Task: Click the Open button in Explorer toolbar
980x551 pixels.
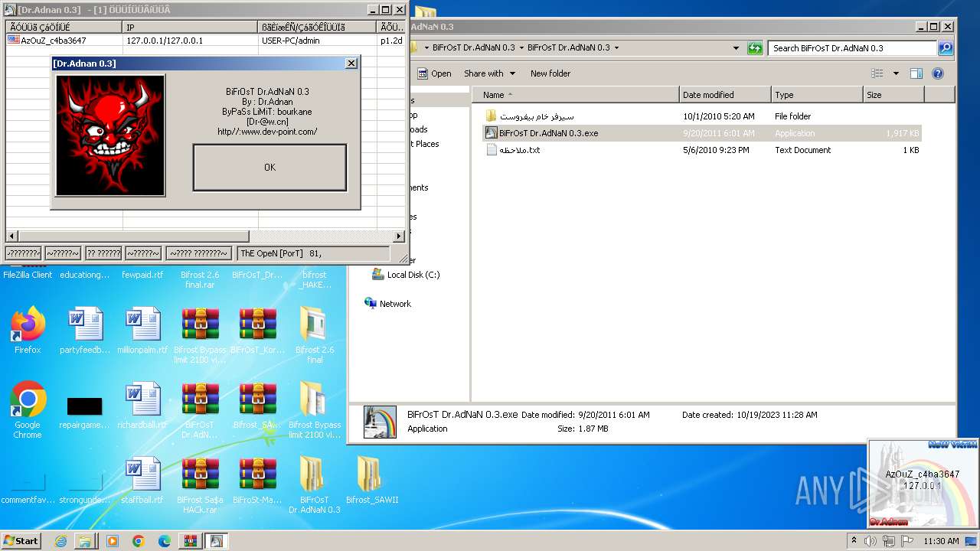Action: pos(434,73)
